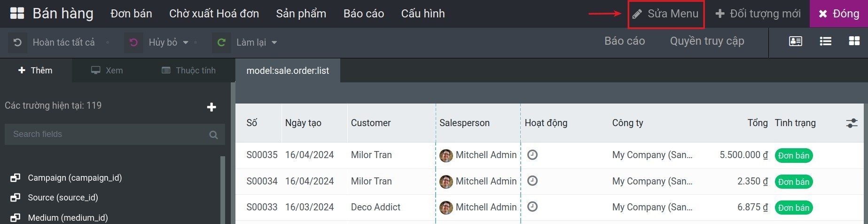Switch to the Thuộc tính tab

pos(189,71)
